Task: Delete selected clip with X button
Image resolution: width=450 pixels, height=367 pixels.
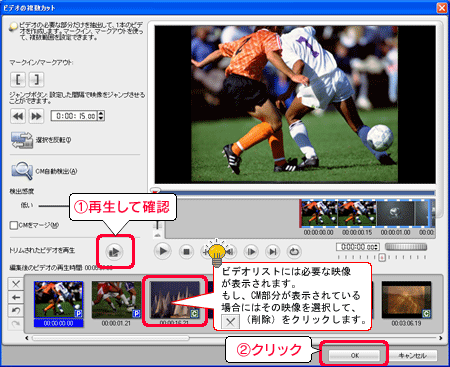Action: pos(16,284)
